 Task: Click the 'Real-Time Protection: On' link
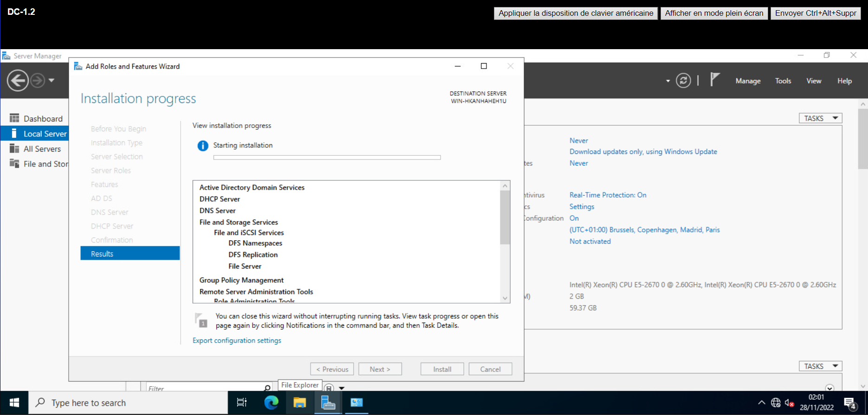coord(608,195)
